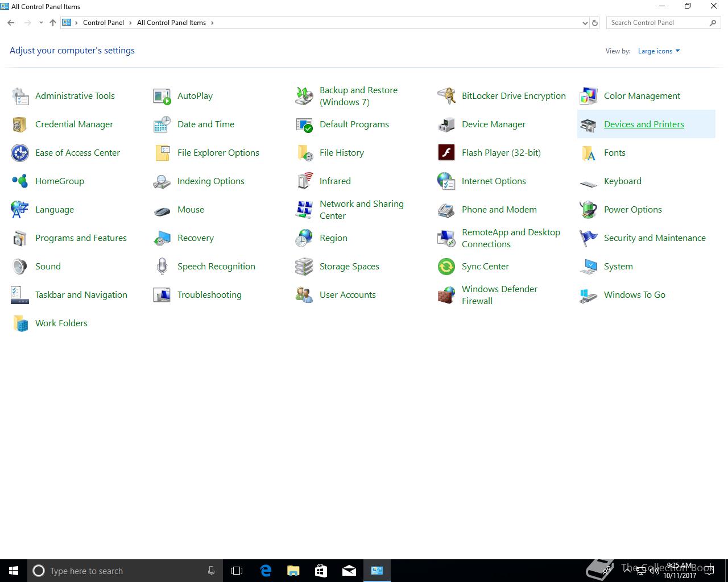This screenshot has width=728, height=582.
Task: Click the Troubleshooting link
Action: [x=209, y=295]
